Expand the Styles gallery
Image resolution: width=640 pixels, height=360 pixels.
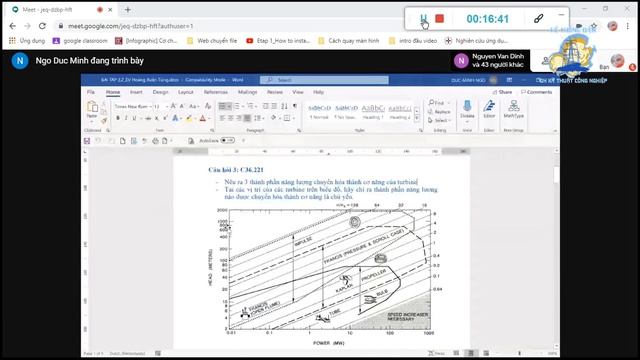[417, 118]
